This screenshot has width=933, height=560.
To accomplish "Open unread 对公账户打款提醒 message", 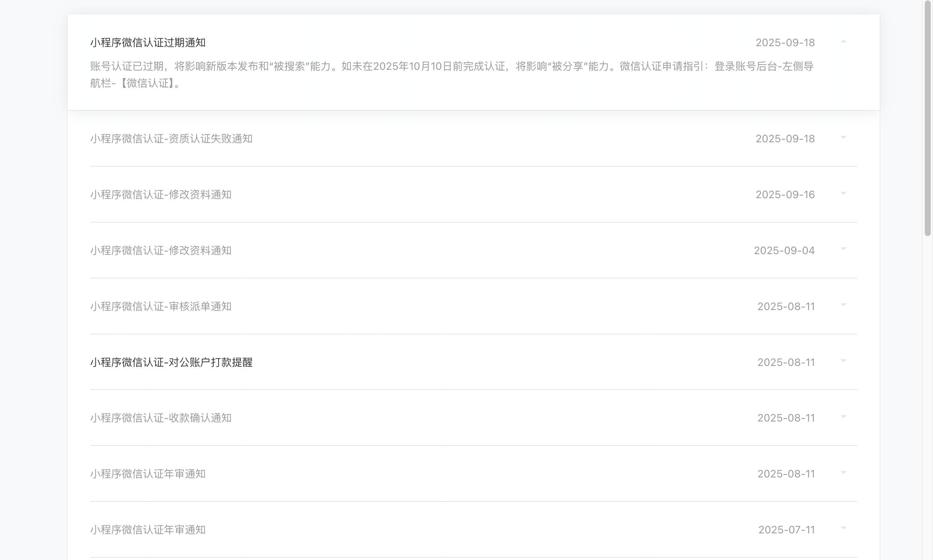I will (171, 362).
